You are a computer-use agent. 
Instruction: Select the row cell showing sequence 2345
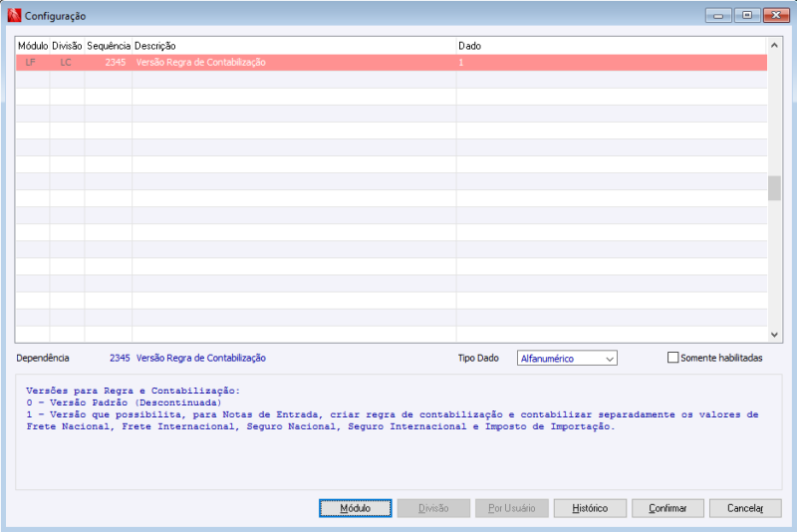(x=109, y=63)
